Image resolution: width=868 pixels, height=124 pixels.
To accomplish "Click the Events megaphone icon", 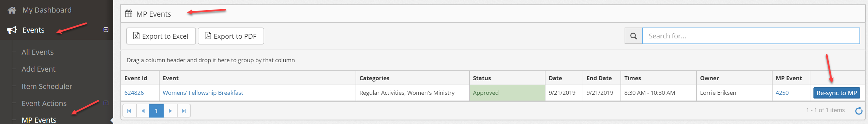I will coord(12,30).
